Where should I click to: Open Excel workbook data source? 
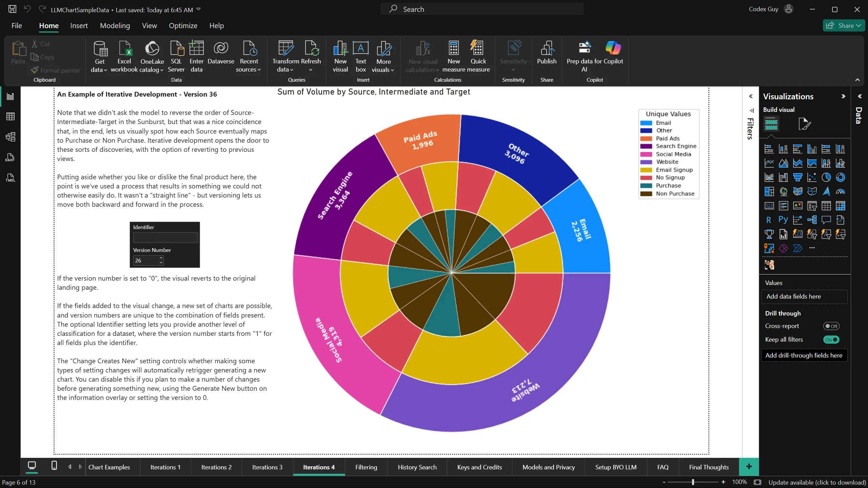[x=124, y=56]
